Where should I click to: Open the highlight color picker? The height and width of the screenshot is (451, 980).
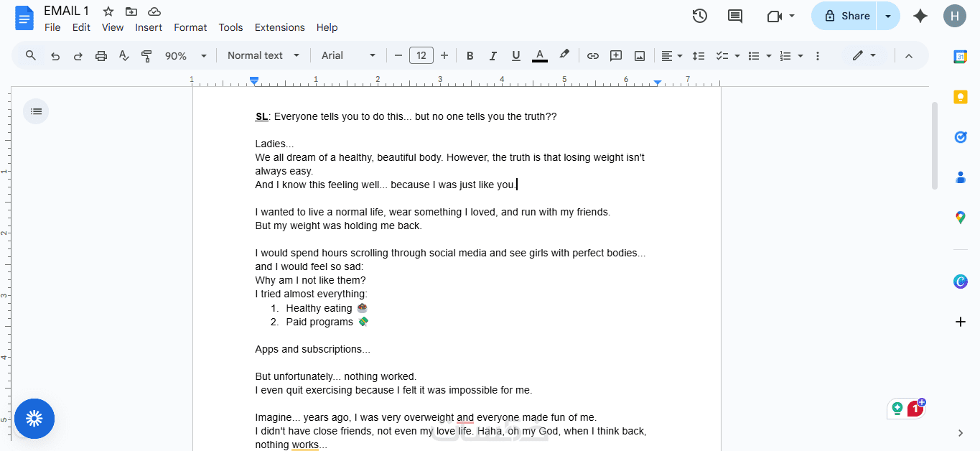tap(564, 55)
